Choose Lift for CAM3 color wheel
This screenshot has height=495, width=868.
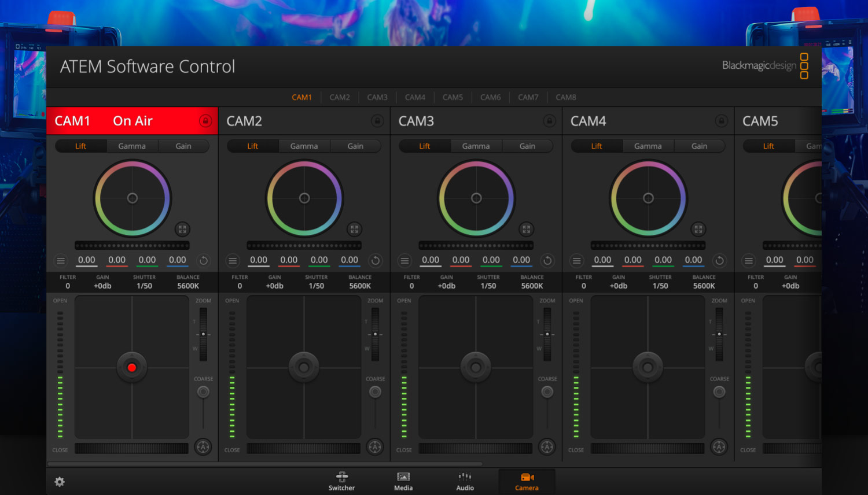424,146
